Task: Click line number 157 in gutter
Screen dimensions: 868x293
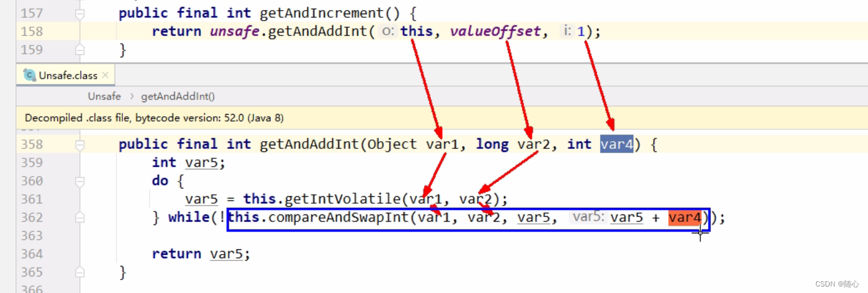Action: coord(32,13)
